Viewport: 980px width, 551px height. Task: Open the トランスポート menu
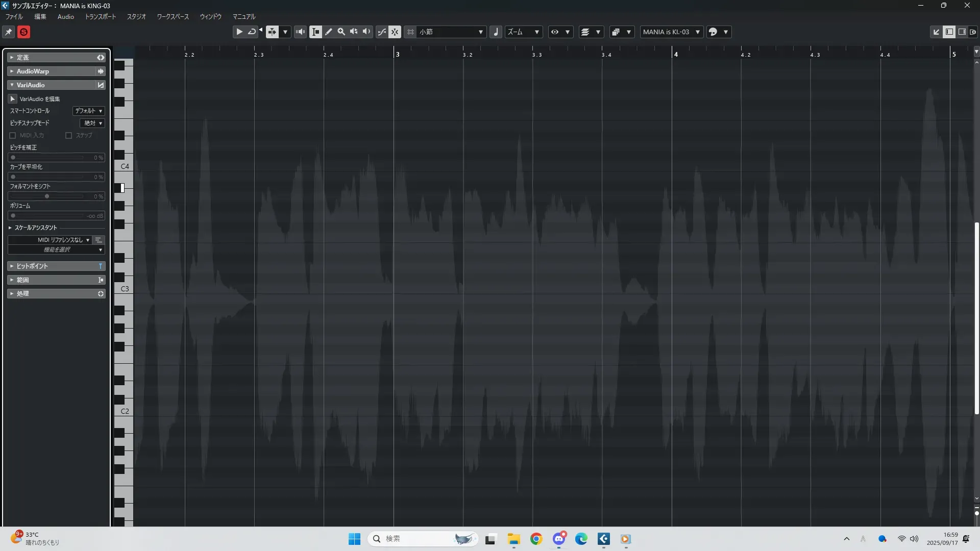pos(100,17)
